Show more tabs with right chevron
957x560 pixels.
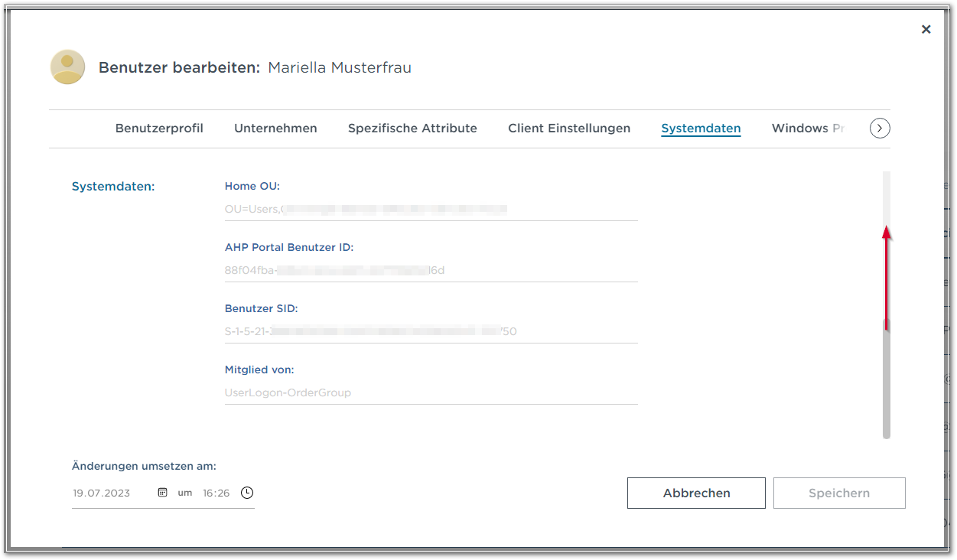(880, 129)
